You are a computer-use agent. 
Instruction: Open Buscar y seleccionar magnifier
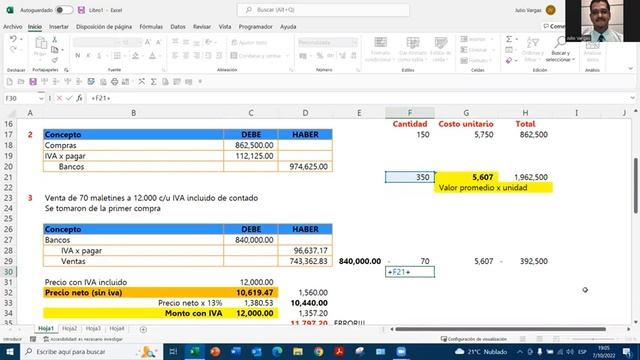560,42
